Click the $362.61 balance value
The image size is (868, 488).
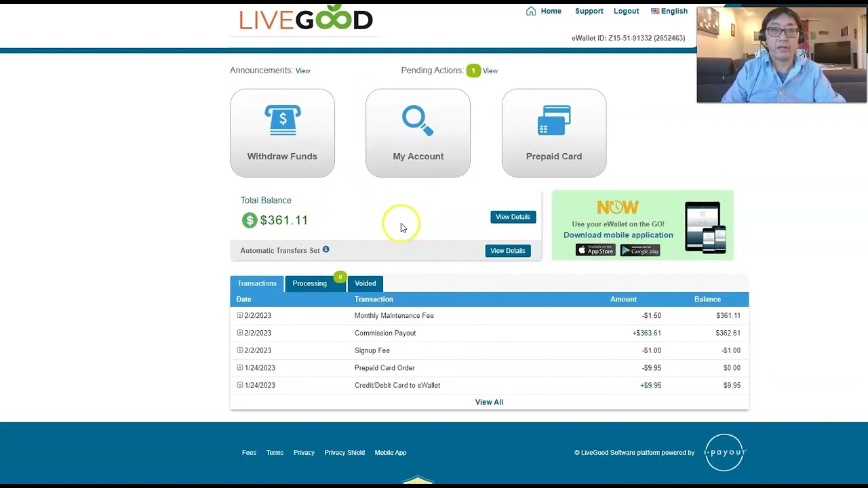coord(728,333)
